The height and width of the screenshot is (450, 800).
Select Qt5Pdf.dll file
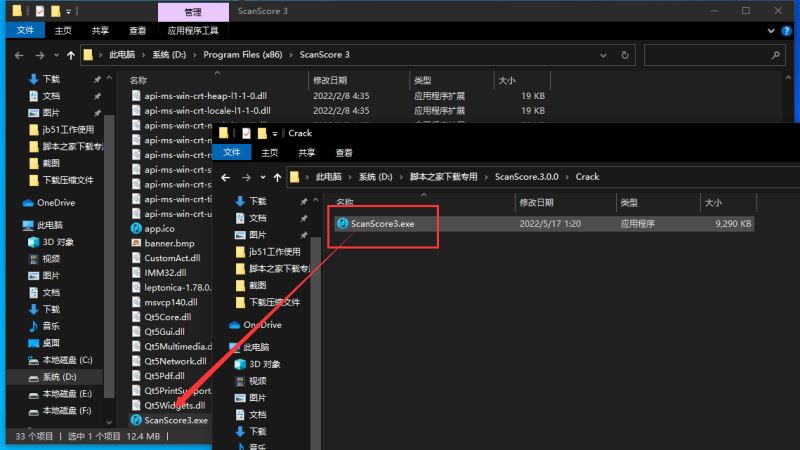pyautogui.click(x=164, y=376)
